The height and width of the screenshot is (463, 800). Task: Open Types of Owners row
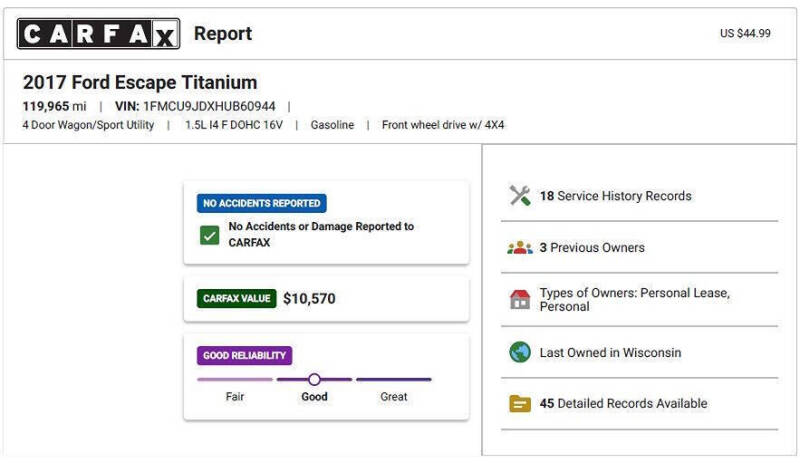tap(639, 300)
